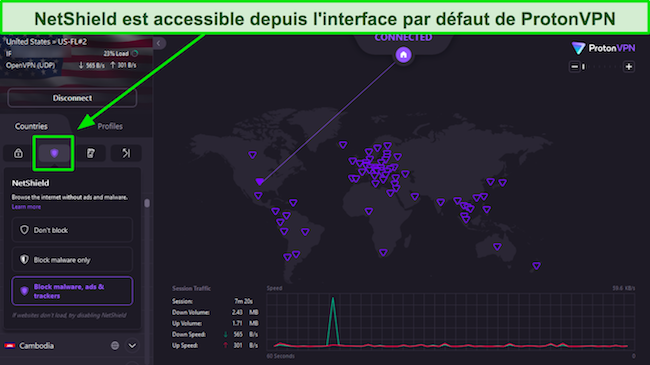Screen dimensions: 650x365
Task: Open the Kill Switch icon tab
Action: [90, 153]
